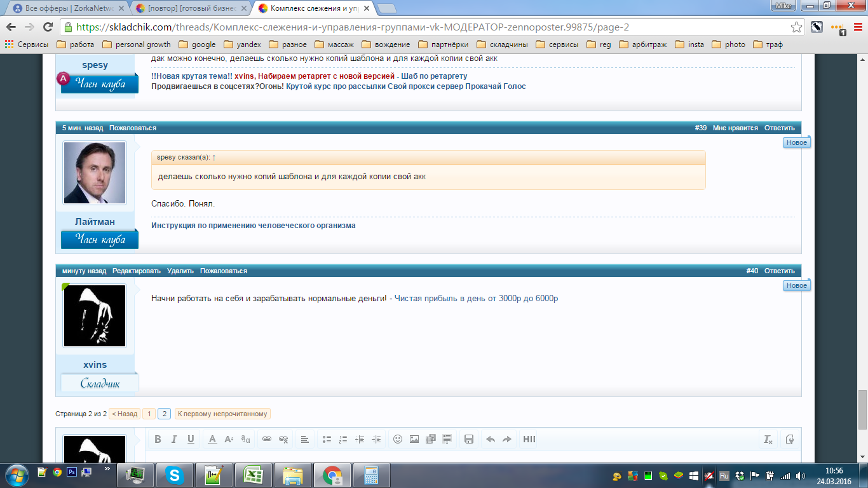Viewport: 868px width, 488px height.
Task: Toggle underline formatting in the editor
Action: pyautogui.click(x=191, y=439)
